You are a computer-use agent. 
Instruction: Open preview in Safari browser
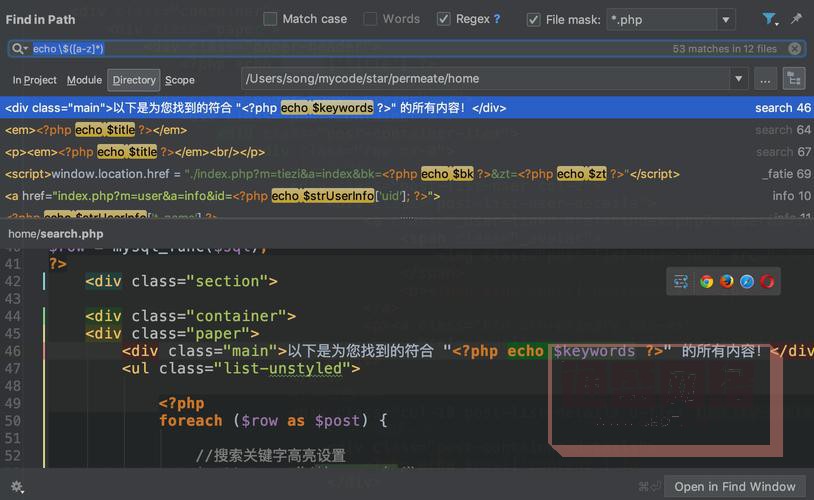[x=747, y=281]
